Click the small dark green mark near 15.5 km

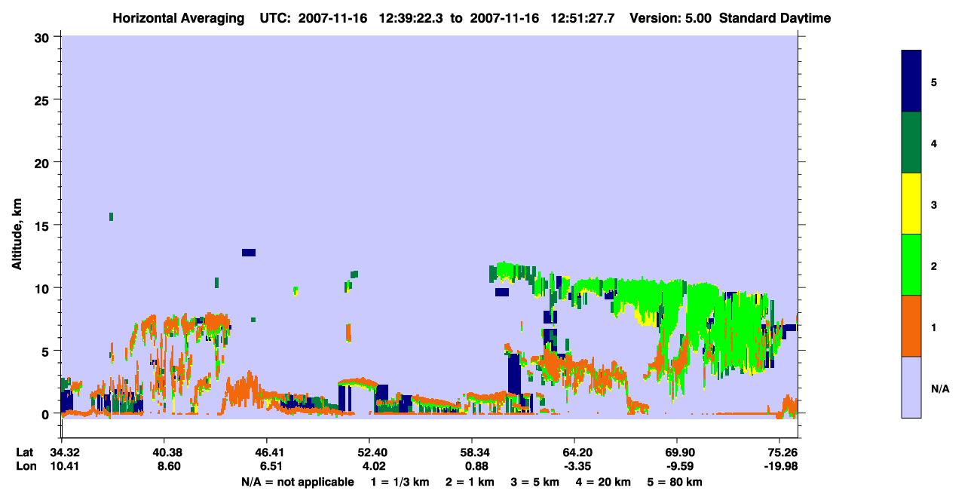[x=112, y=216]
